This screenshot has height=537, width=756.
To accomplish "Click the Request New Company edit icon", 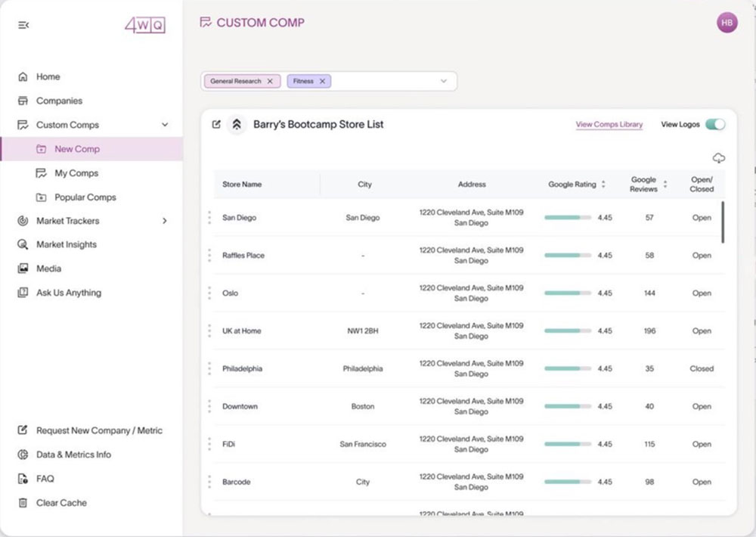I will (23, 430).
